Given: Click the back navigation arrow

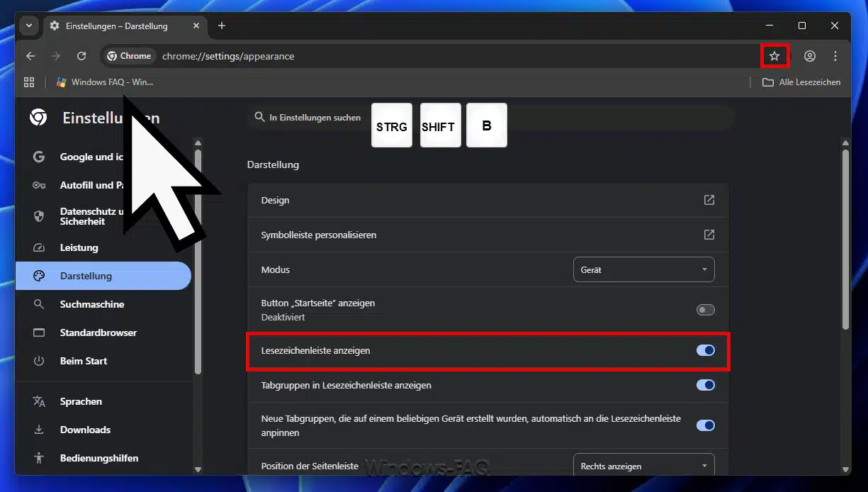Looking at the screenshot, I should coord(30,56).
